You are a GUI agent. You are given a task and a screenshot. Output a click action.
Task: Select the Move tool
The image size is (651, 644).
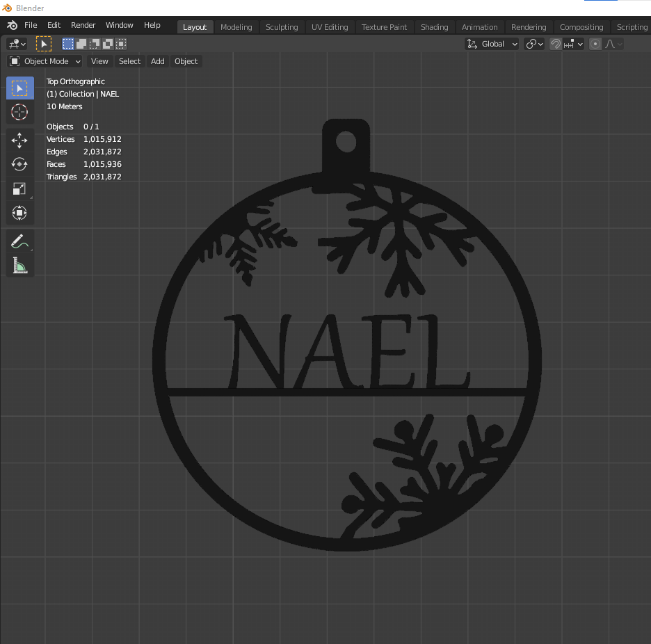[x=20, y=140]
